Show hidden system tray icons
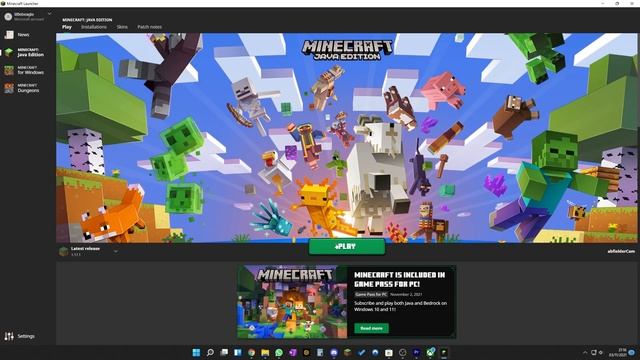 point(584,352)
